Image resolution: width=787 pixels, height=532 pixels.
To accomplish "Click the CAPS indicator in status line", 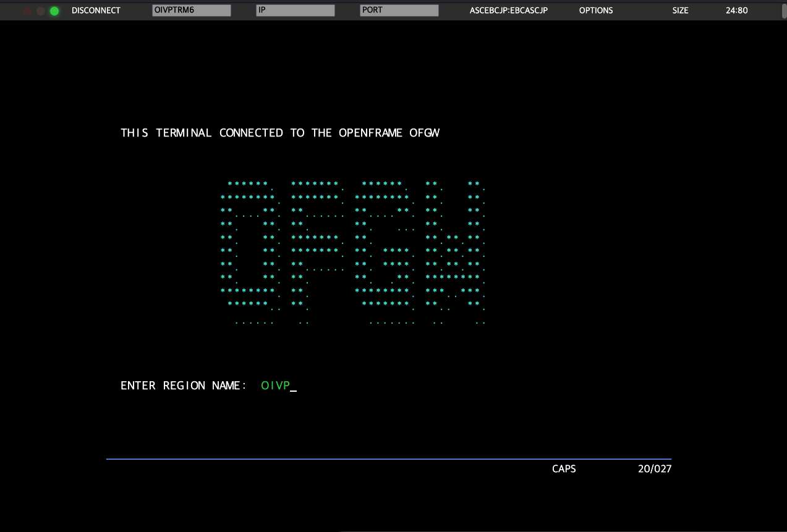I will (x=563, y=469).
